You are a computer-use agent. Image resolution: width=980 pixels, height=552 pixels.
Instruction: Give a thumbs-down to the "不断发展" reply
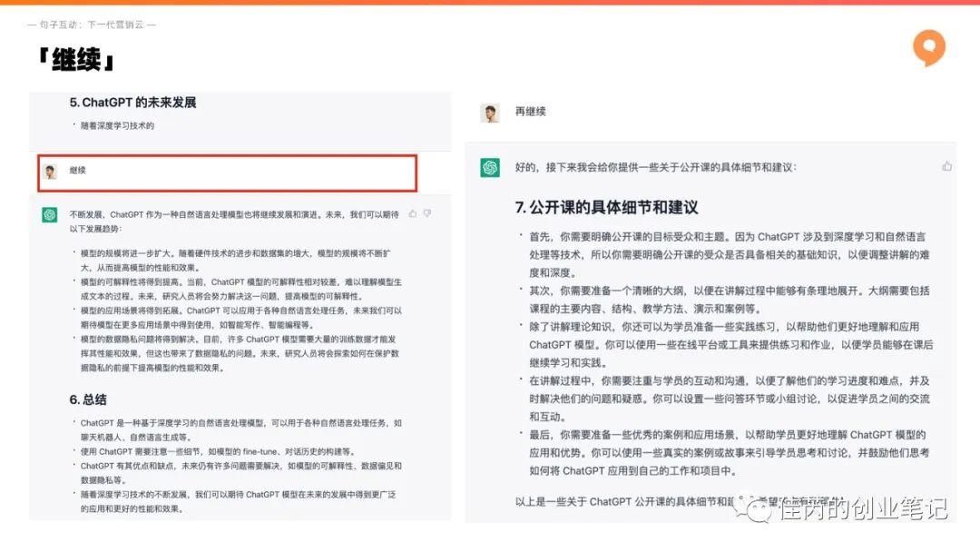427,213
